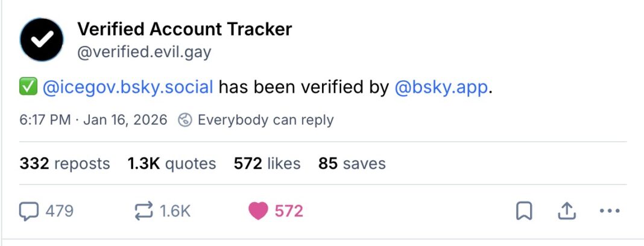Click the reply speech bubble icon
Screen dimensions: 644x246
click(29, 211)
